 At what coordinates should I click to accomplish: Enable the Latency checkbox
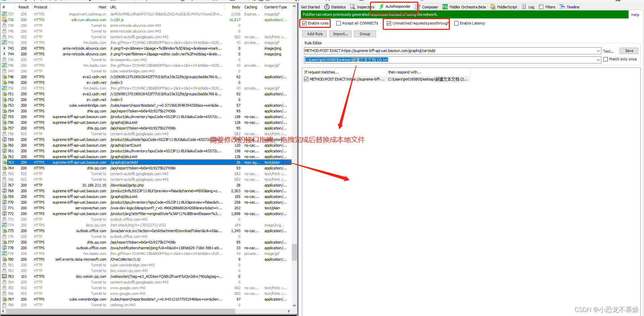click(457, 23)
